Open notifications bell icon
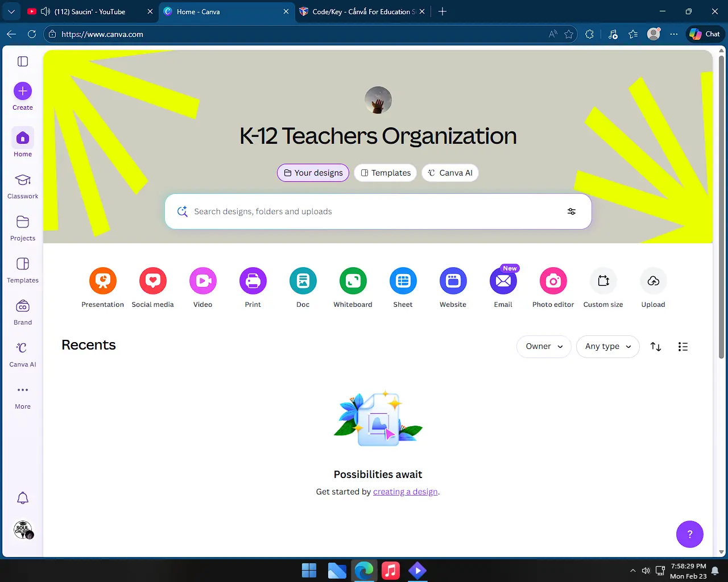The image size is (728, 582). tap(23, 498)
